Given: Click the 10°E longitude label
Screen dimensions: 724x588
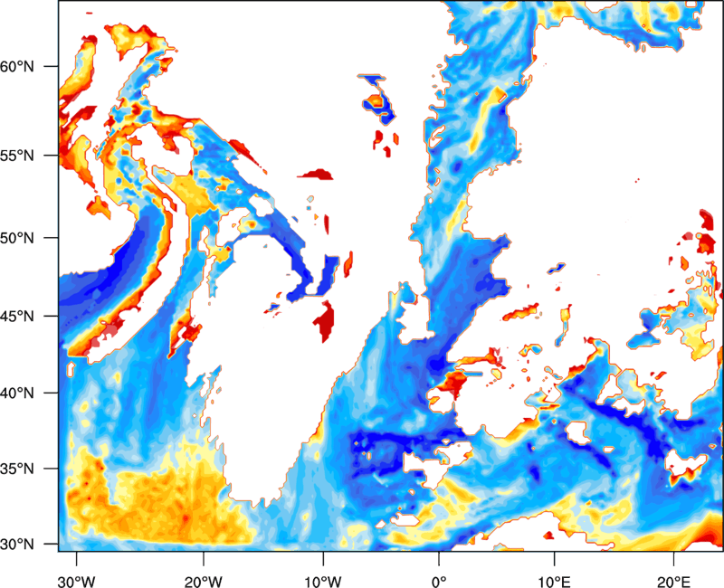Looking at the screenshot, I should tap(554, 582).
